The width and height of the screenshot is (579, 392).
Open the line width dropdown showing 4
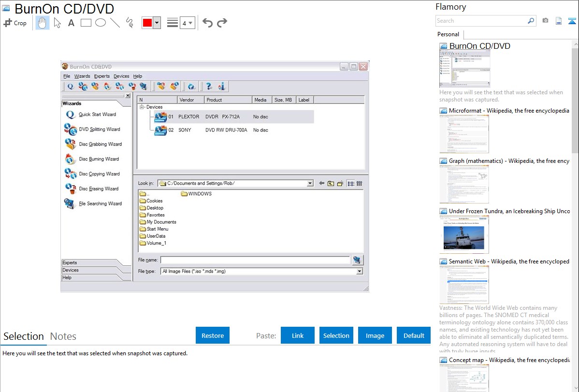tap(187, 23)
